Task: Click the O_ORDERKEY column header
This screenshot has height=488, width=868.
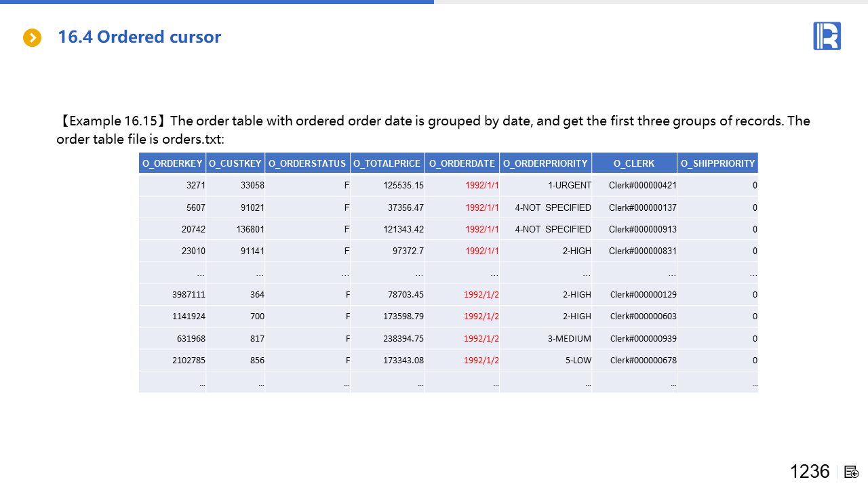Action: point(172,163)
